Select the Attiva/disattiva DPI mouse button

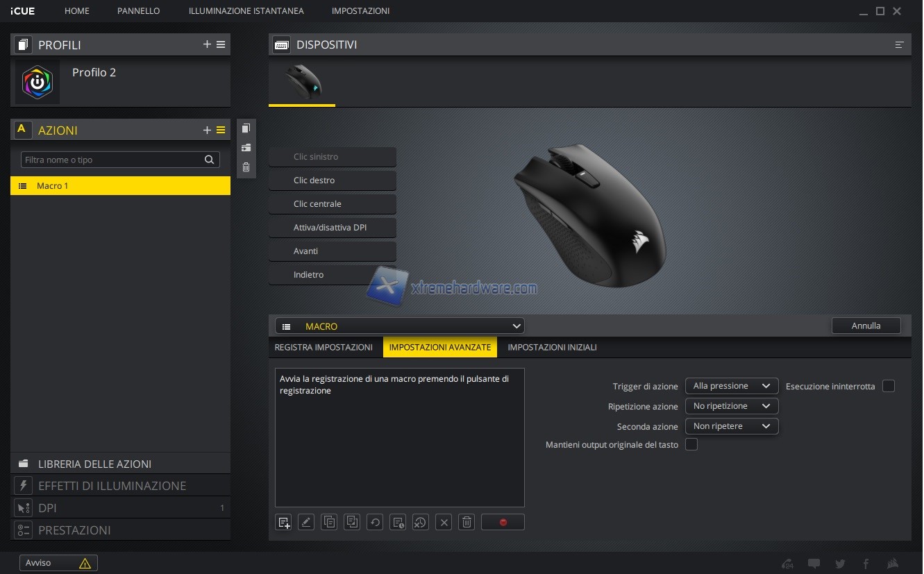pos(333,228)
